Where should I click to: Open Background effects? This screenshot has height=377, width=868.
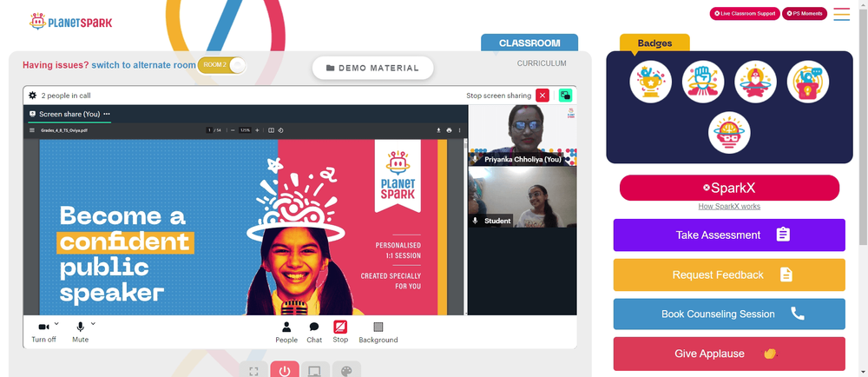pyautogui.click(x=378, y=333)
